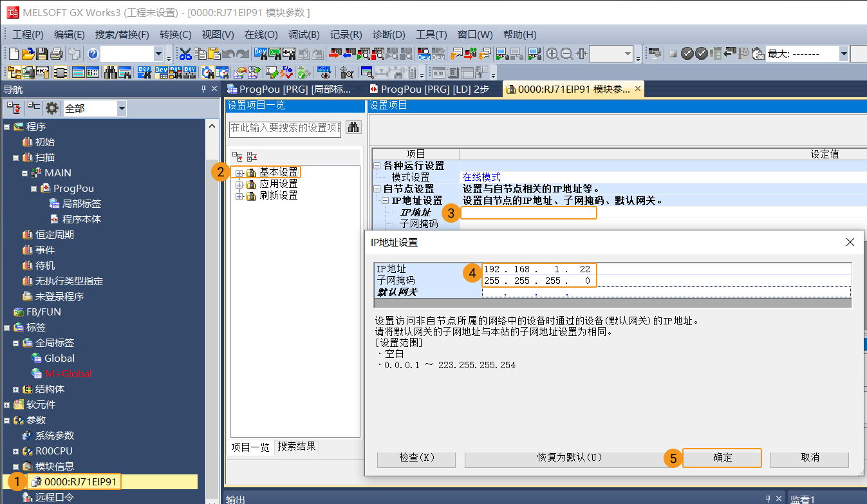Paste using the Paste toolbar icon
The width and height of the screenshot is (867, 504).
click(x=214, y=53)
